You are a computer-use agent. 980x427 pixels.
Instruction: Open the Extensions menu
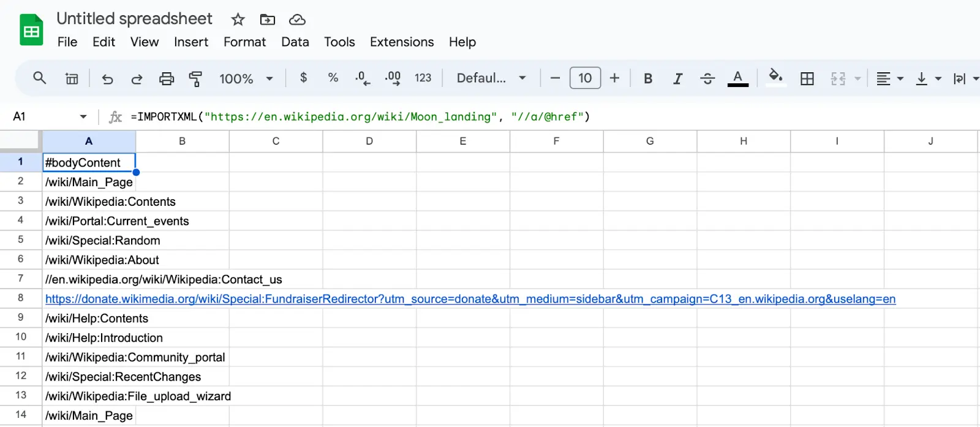pyautogui.click(x=402, y=42)
